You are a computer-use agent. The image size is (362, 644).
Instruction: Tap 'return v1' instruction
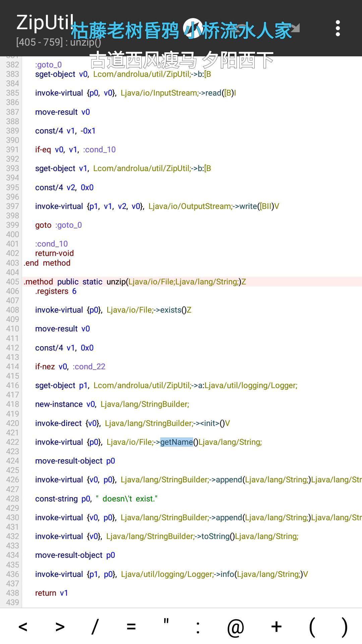[52, 593]
